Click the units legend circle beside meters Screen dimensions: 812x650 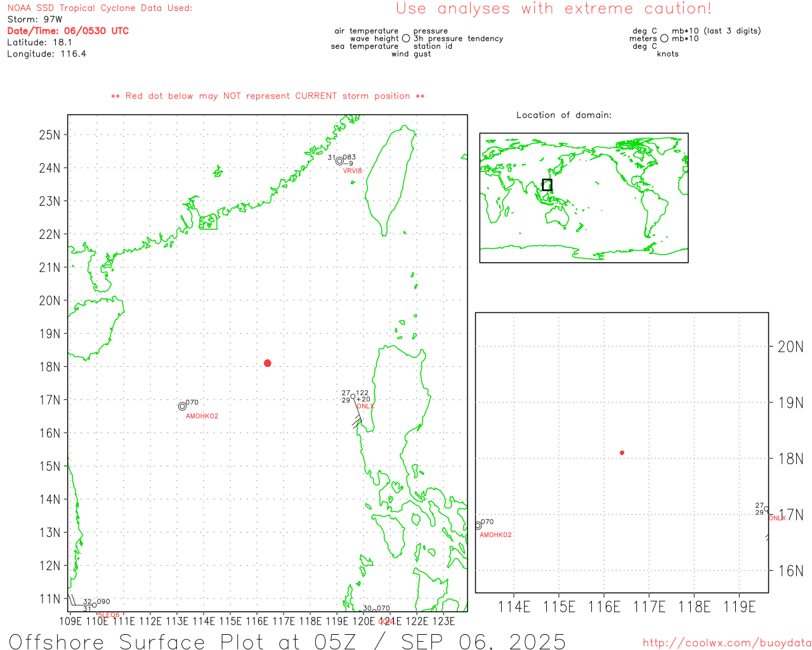[664, 39]
